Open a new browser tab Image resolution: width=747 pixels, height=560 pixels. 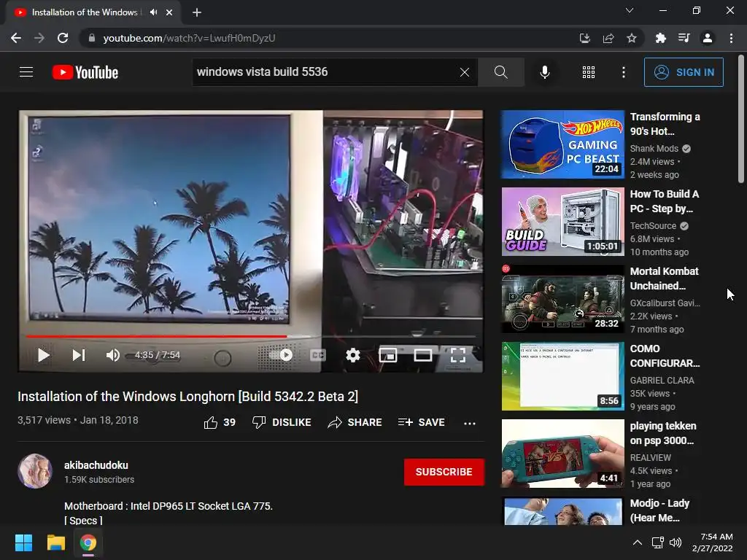197,12
